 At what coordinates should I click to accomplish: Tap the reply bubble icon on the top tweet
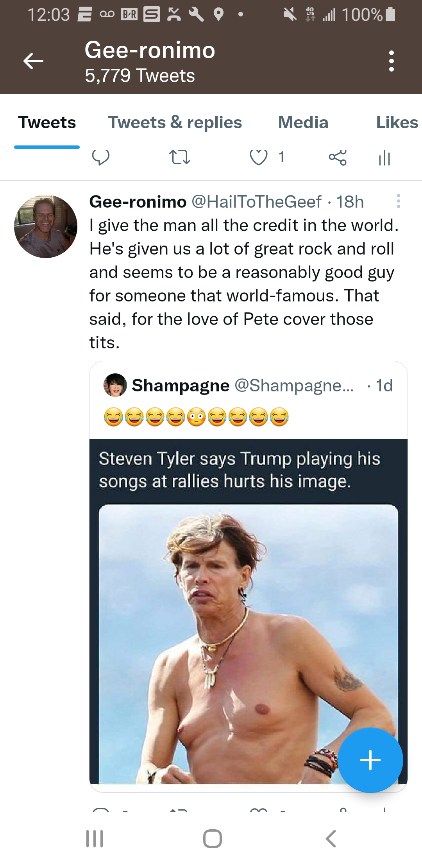coord(100,158)
